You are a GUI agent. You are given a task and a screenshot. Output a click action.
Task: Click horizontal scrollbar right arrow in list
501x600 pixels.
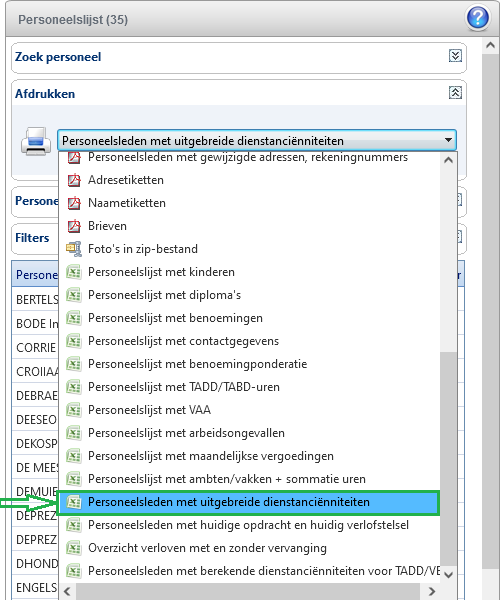431,591
